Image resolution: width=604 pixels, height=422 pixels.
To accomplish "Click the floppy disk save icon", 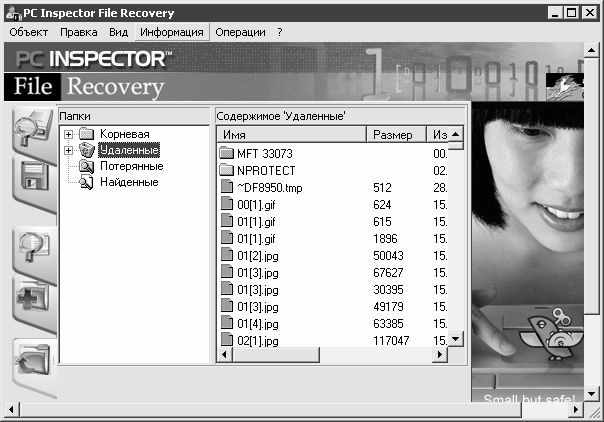I will click(31, 180).
